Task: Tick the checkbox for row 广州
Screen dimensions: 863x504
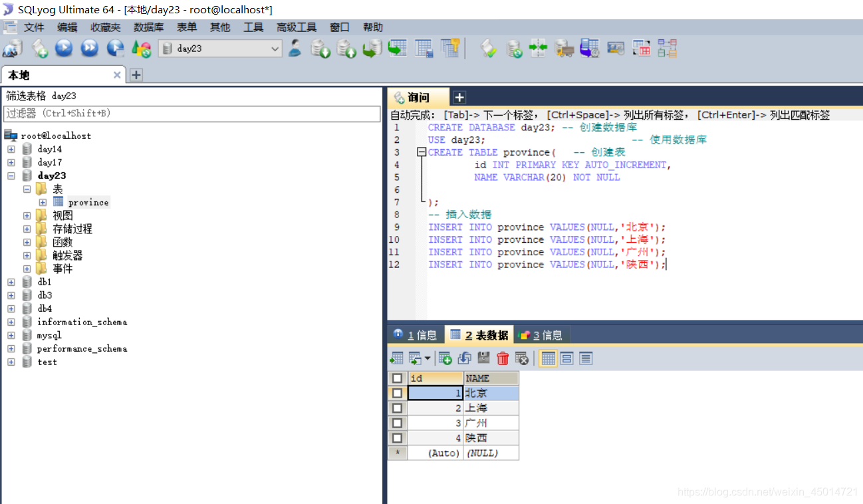Action: (x=397, y=423)
